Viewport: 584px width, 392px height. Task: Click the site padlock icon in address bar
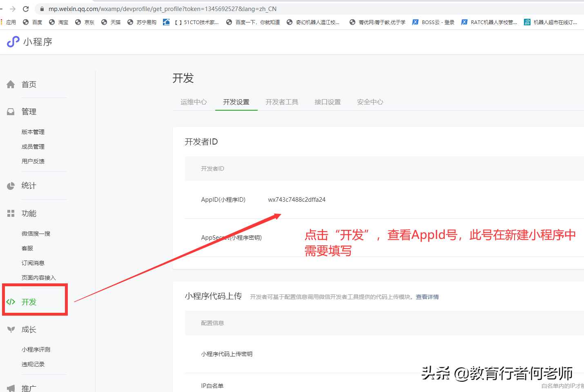click(42, 9)
